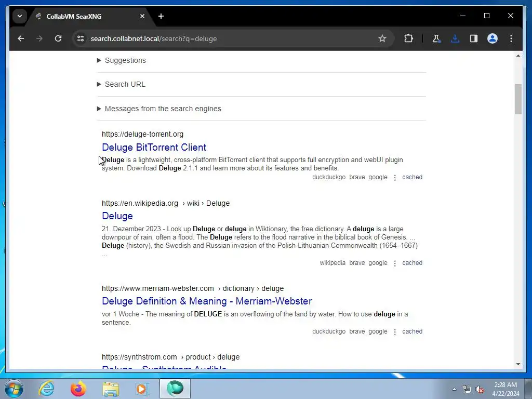Image resolution: width=532 pixels, height=399 pixels.
Task: Close the CollabVM SearXNG tab
Action: (142, 16)
